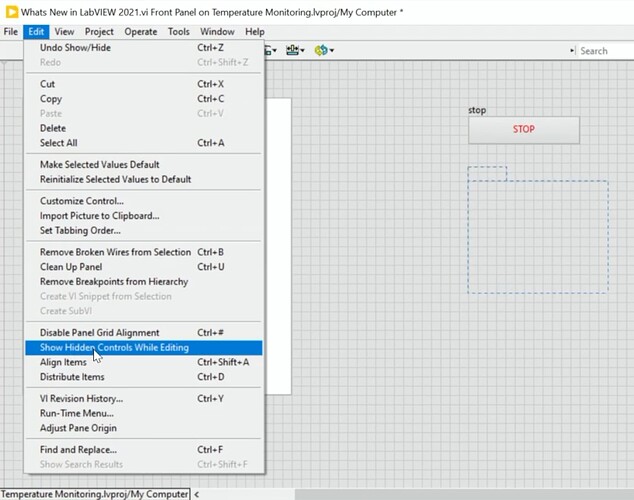
Task: Open the View menu
Action: click(64, 32)
